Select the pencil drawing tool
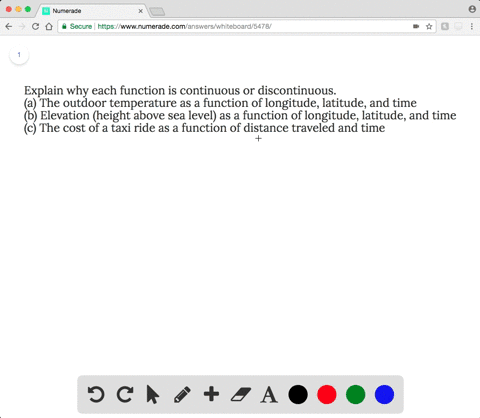 182,395
